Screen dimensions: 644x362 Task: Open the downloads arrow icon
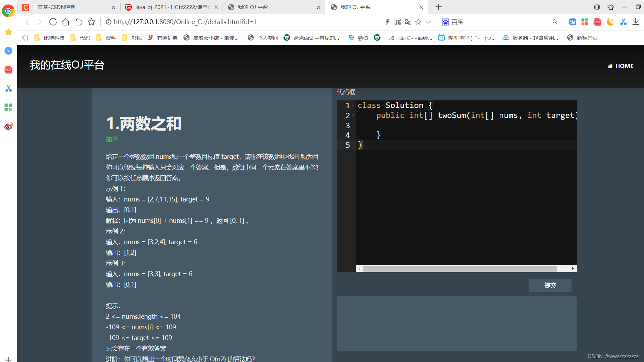pyautogui.click(x=636, y=22)
